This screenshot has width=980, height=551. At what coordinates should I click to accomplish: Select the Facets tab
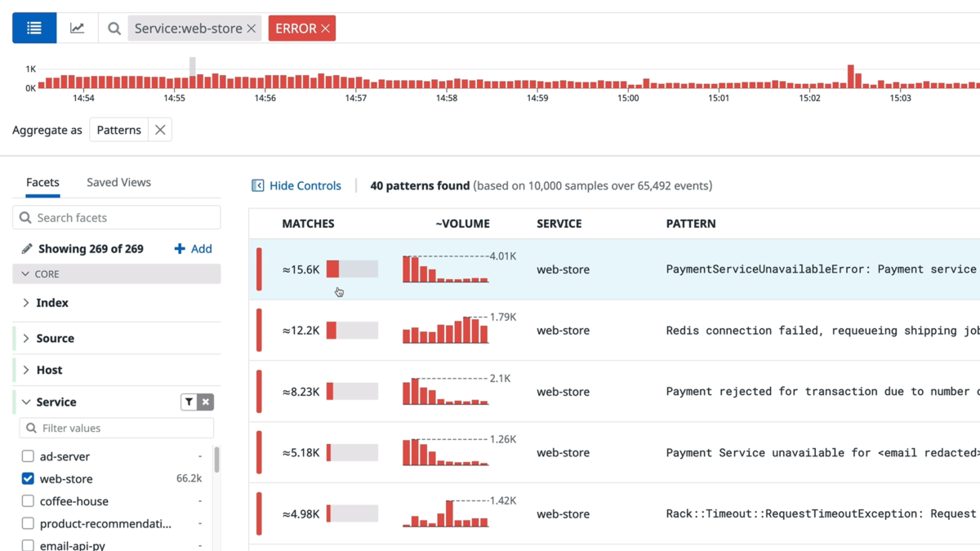[x=42, y=182]
